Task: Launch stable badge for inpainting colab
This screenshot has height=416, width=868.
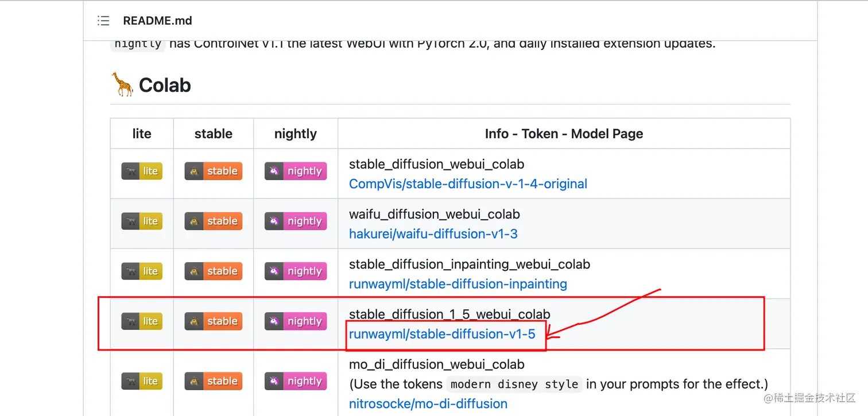Action: [213, 271]
